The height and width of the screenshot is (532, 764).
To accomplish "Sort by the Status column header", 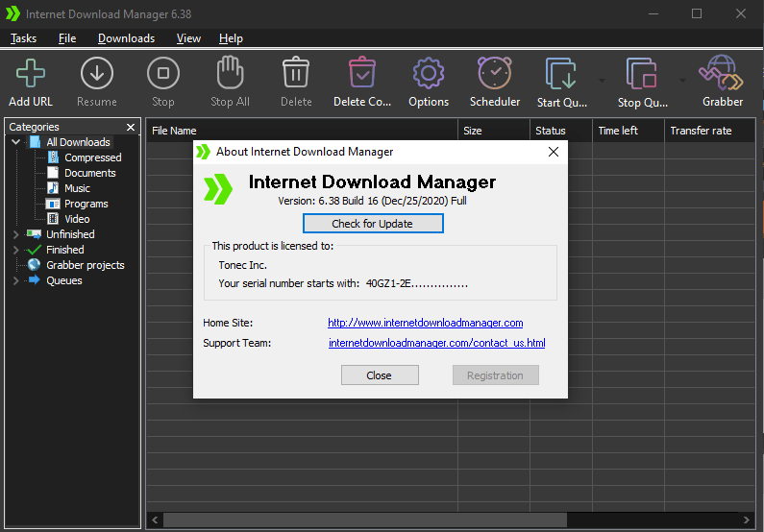I will tap(561, 131).
